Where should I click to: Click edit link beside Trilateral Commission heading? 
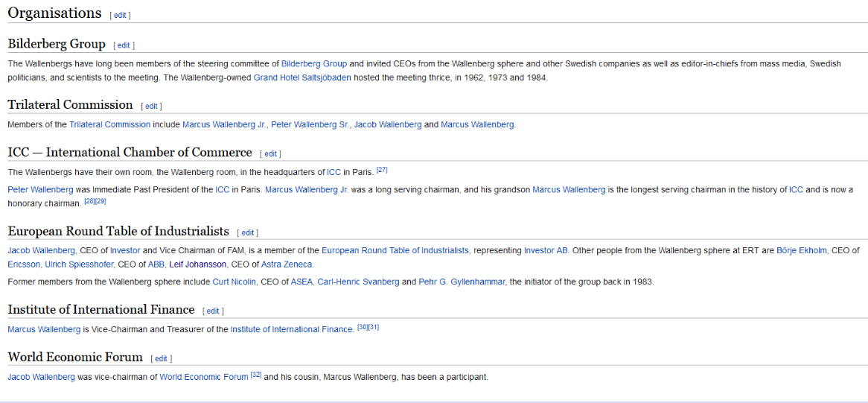pos(152,107)
